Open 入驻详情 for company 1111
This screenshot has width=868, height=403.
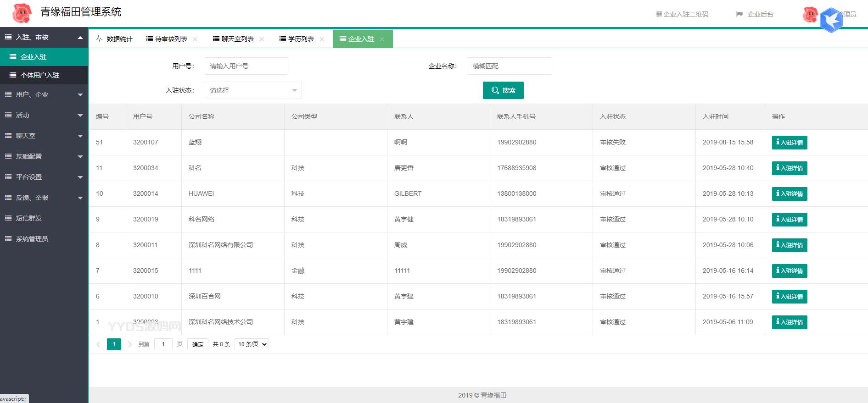tap(790, 271)
